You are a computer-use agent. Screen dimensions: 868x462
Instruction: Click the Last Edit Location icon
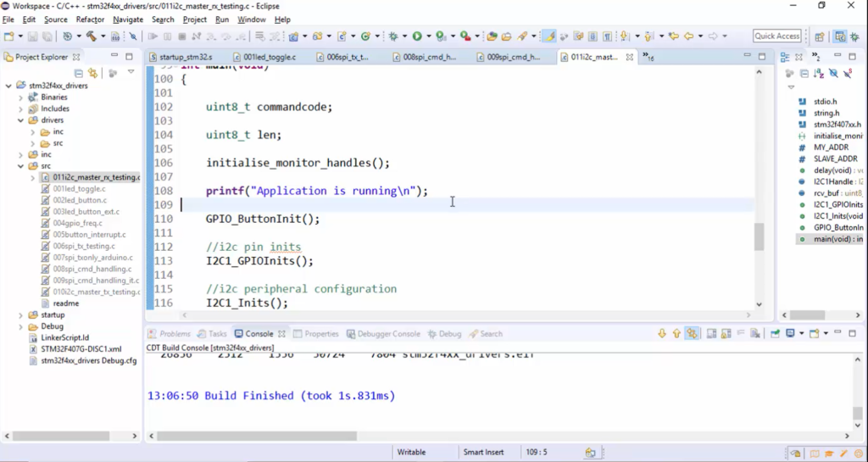pos(673,36)
